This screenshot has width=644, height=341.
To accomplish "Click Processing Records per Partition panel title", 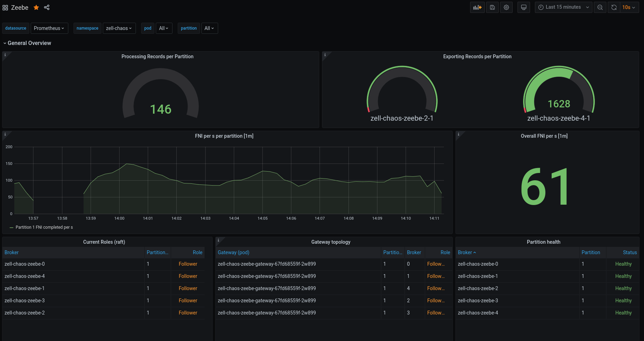I will pos(158,56).
